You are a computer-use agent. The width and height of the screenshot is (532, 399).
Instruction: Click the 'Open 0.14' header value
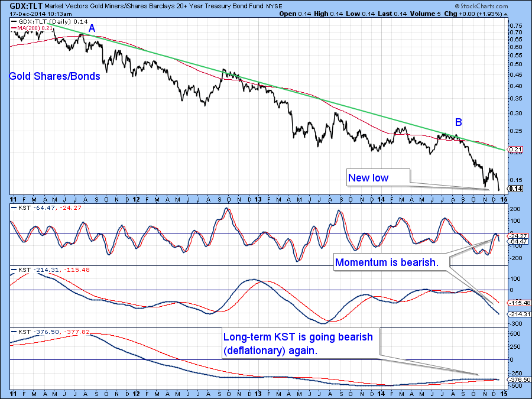(x=295, y=14)
